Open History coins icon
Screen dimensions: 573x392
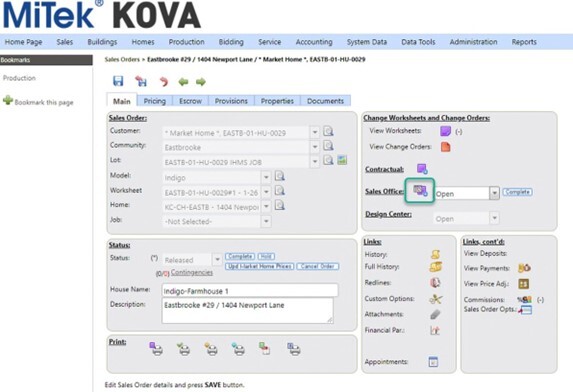(x=435, y=254)
